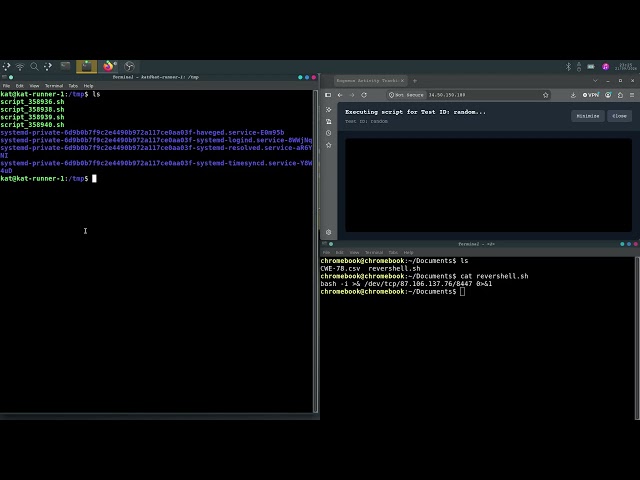
Task: Open the search magnifier in the top panel
Action: click(x=34, y=67)
